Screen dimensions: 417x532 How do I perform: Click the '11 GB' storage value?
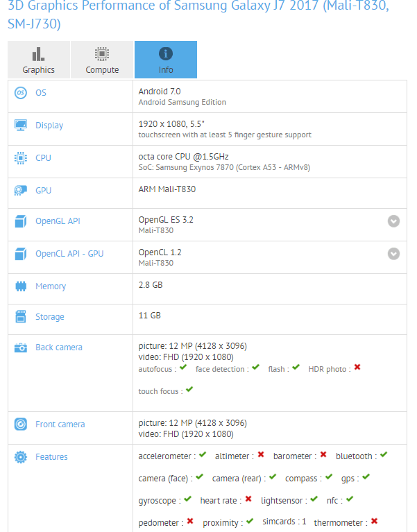(150, 315)
